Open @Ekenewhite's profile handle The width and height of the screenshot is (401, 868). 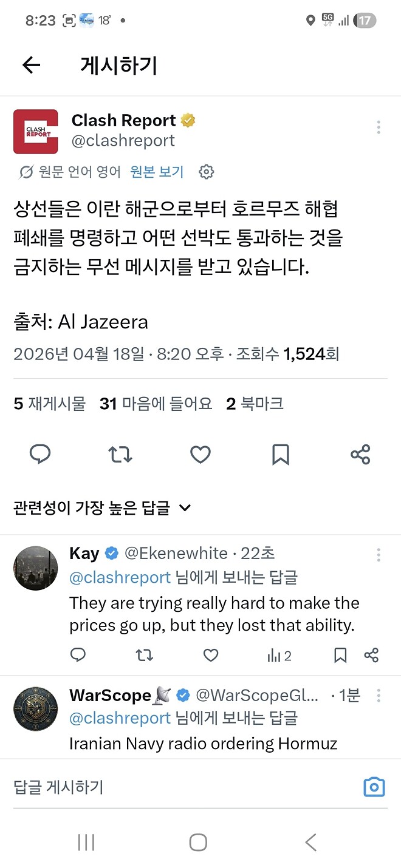point(176,553)
